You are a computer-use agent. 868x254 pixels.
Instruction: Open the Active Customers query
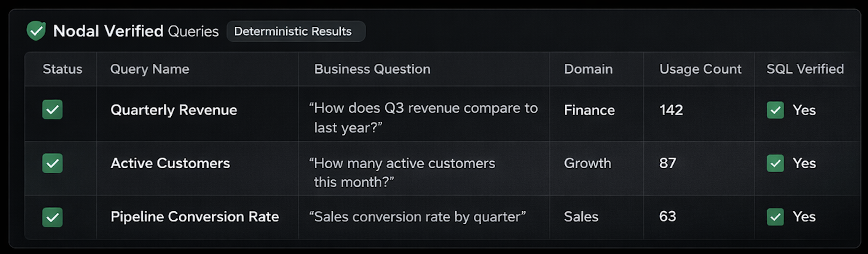click(x=170, y=163)
